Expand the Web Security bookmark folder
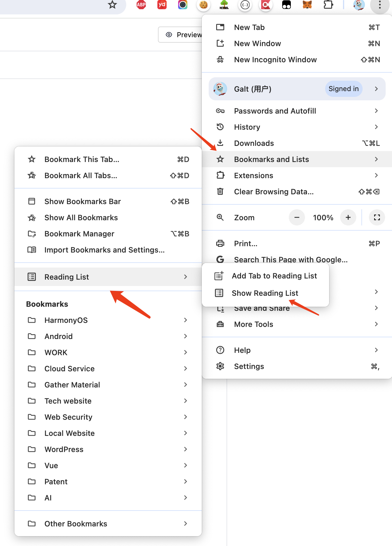The image size is (392, 546). (x=68, y=417)
